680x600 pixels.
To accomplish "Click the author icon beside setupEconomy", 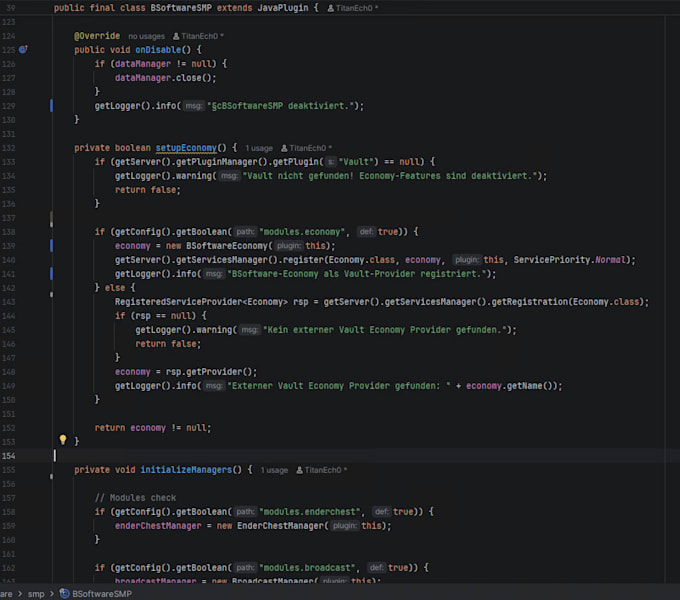I will pos(284,148).
